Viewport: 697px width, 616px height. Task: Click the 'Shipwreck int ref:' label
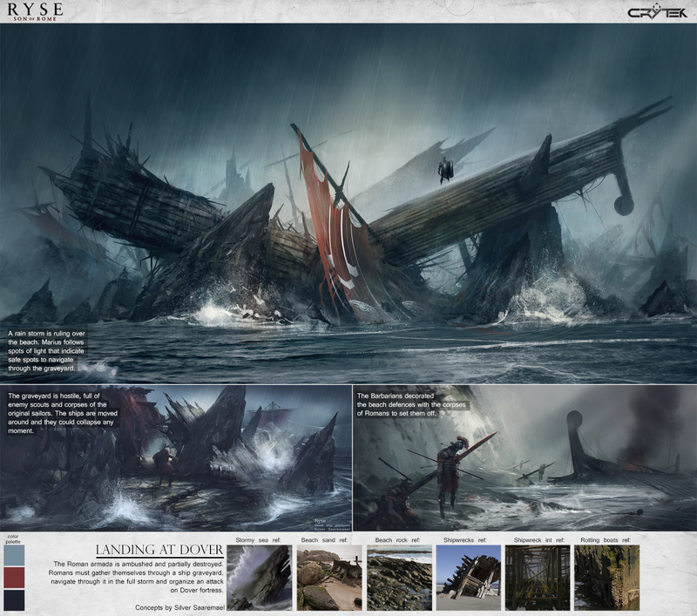[539, 540]
